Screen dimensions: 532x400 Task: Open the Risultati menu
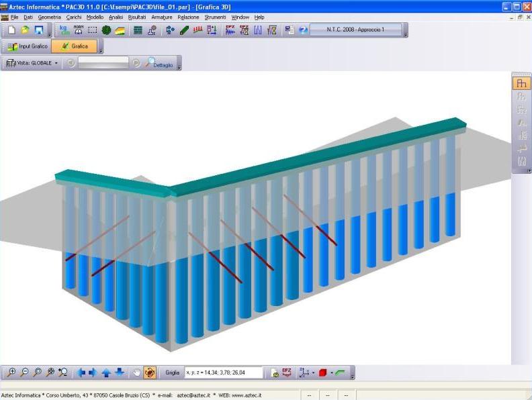(x=137, y=17)
